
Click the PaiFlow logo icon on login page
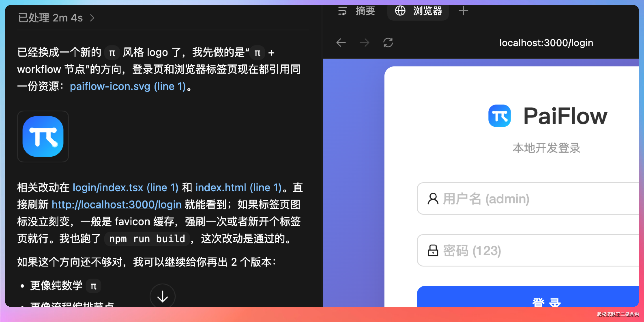pyautogui.click(x=499, y=116)
